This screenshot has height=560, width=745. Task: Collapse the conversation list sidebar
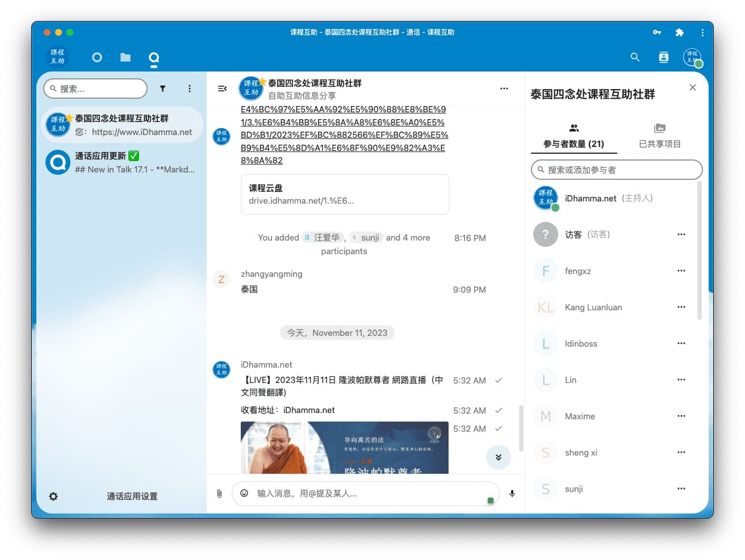point(223,89)
